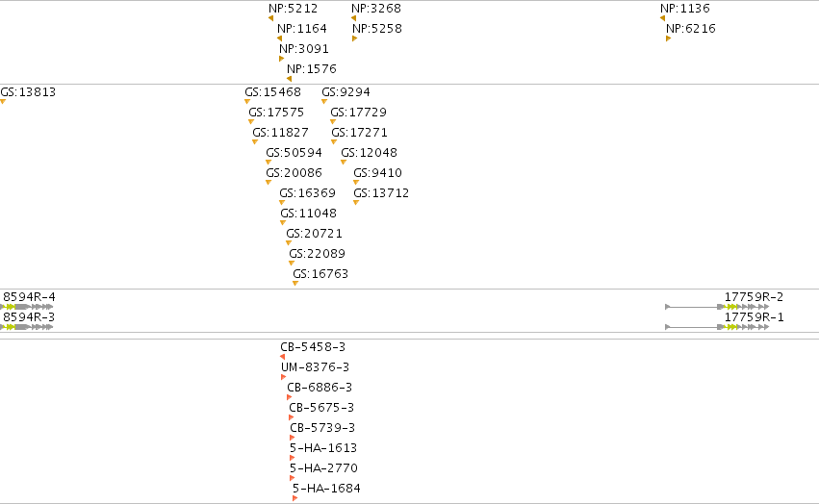Click the GS:12048 feature
Viewport: 819px width, 504px height.
tap(370, 153)
